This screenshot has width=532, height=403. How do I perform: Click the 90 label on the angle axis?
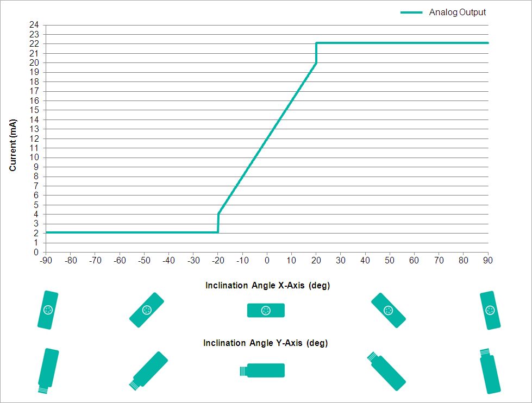pyautogui.click(x=488, y=261)
